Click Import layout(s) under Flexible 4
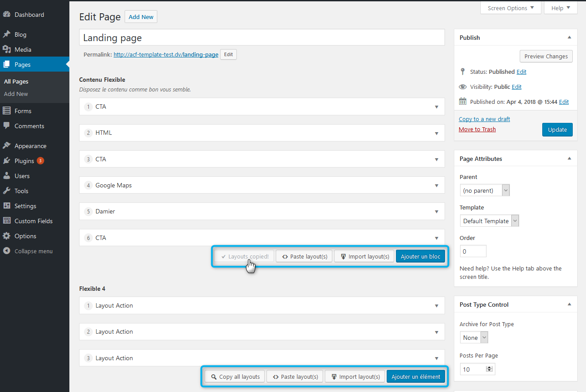 (355, 377)
